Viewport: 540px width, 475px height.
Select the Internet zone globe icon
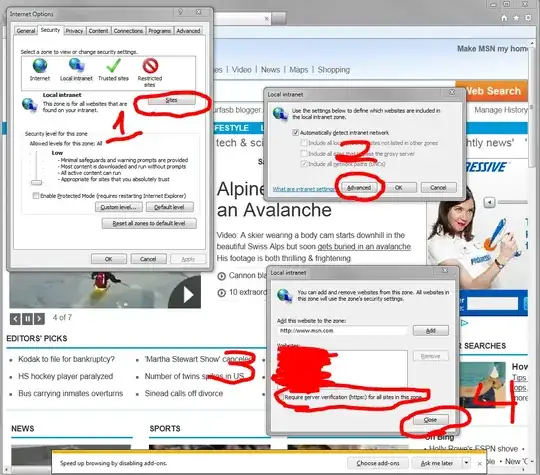(x=40, y=65)
